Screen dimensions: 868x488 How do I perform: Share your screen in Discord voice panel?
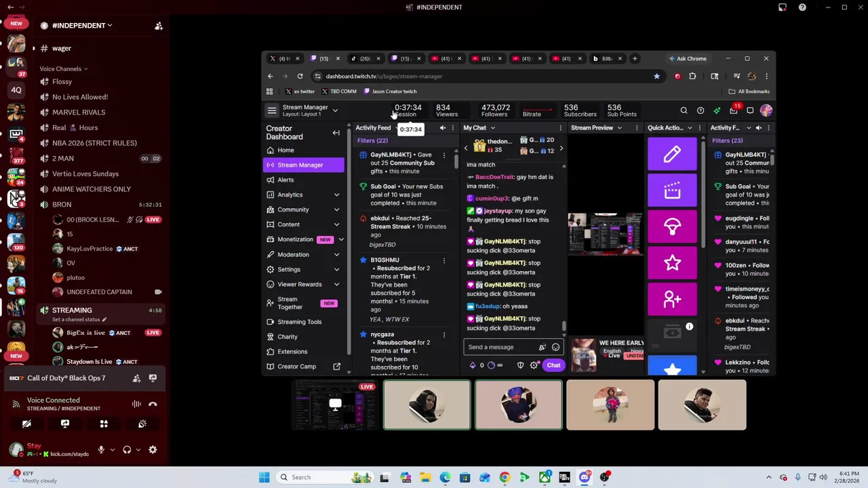65,424
